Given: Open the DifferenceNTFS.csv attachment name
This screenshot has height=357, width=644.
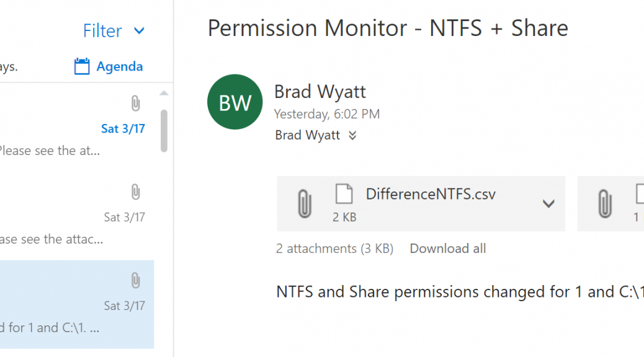Looking at the screenshot, I should tap(431, 194).
